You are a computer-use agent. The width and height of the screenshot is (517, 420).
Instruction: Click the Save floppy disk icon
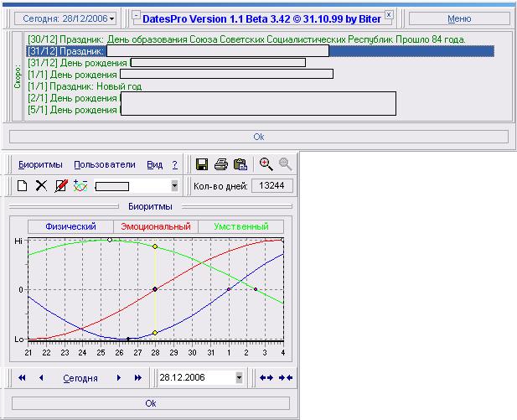[202, 164]
